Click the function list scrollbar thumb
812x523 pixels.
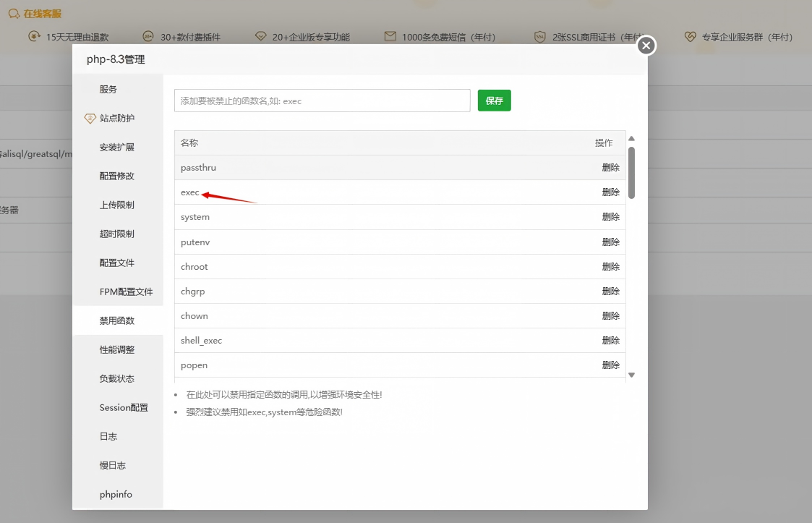click(631, 173)
